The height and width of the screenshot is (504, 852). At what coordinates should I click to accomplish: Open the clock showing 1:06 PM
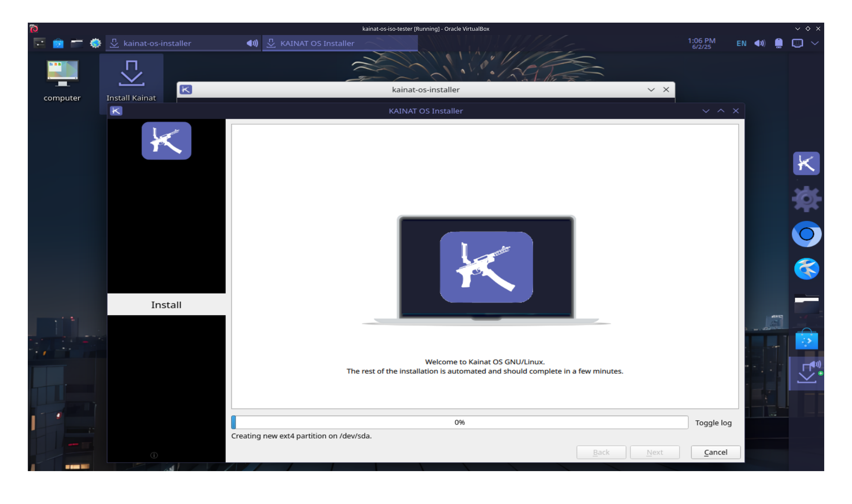tap(702, 43)
